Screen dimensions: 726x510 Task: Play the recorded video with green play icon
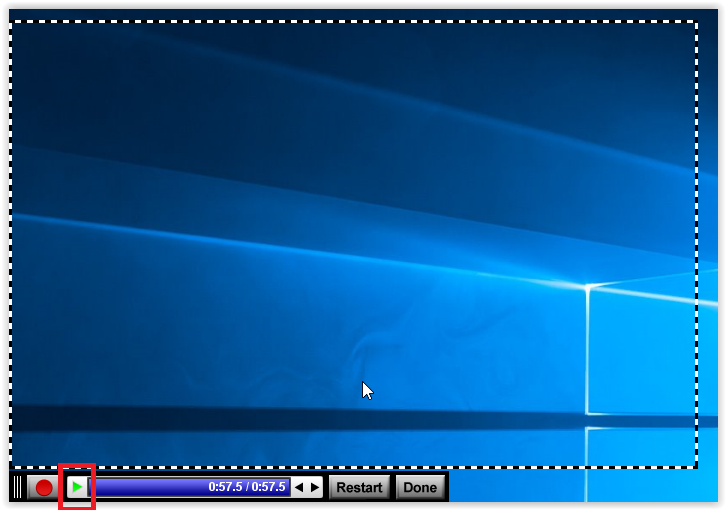[77, 487]
